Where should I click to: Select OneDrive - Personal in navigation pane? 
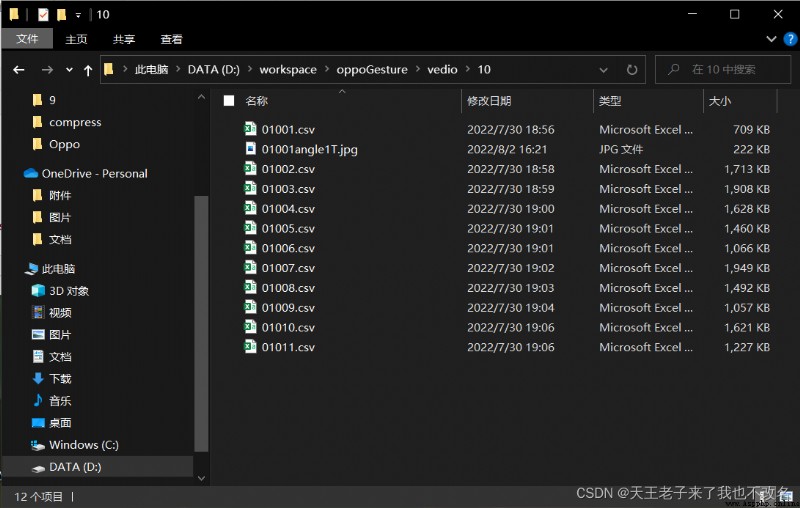pos(94,173)
